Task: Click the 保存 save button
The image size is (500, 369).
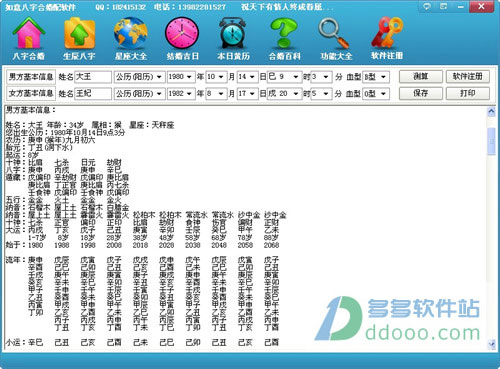Action: click(x=421, y=93)
